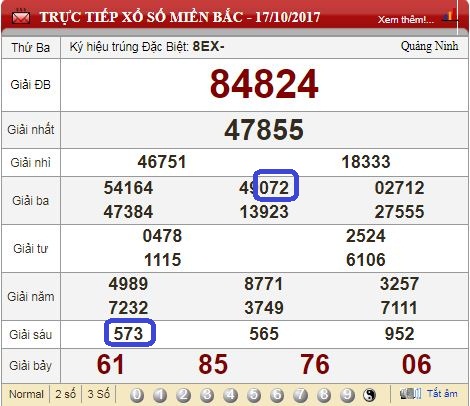The height and width of the screenshot is (406, 470).
Task: Select digit 8 filter ball
Action: pos(324,395)
